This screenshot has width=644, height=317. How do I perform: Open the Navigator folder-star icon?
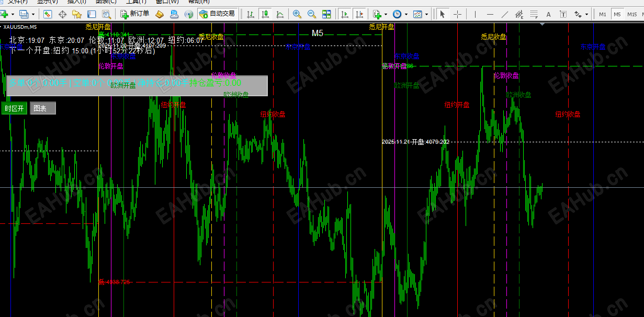pyautogui.click(x=77, y=14)
